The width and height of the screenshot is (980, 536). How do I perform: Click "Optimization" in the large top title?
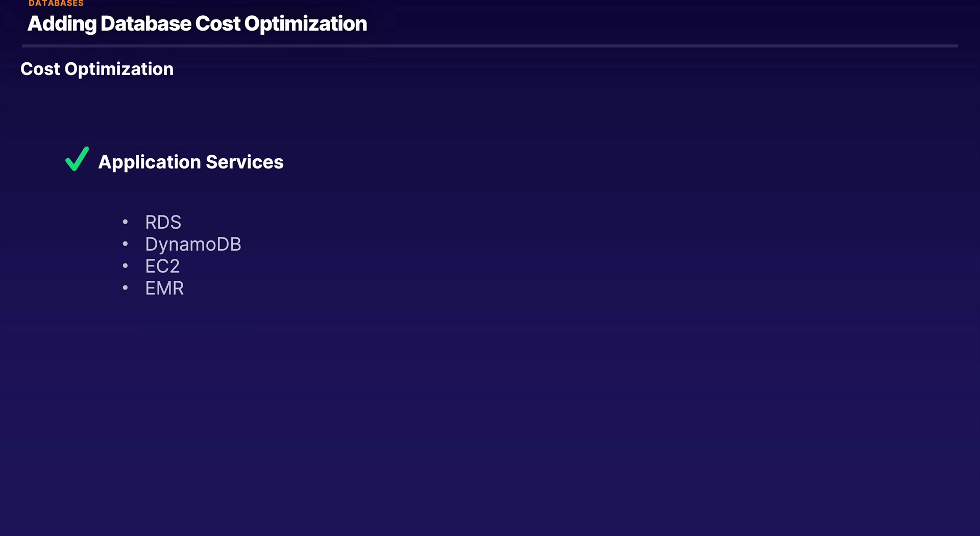305,24
